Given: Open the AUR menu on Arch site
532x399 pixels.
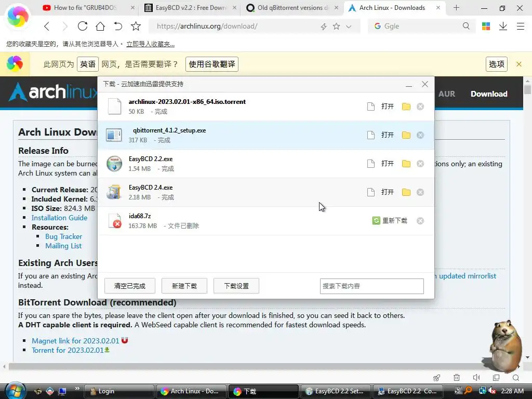Looking at the screenshot, I should pyautogui.click(x=446, y=94).
